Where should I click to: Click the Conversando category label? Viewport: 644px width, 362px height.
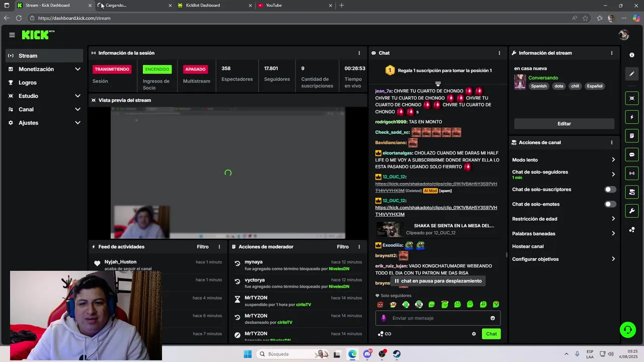[x=543, y=78]
